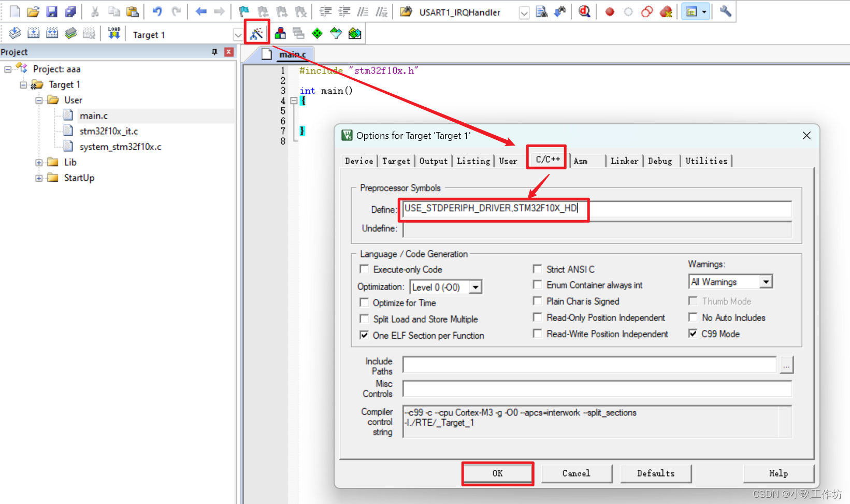Image resolution: width=850 pixels, height=504 pixels.
Task: Indent the selected lines icon
Action: pyautogui.click(x=325, y=11)
